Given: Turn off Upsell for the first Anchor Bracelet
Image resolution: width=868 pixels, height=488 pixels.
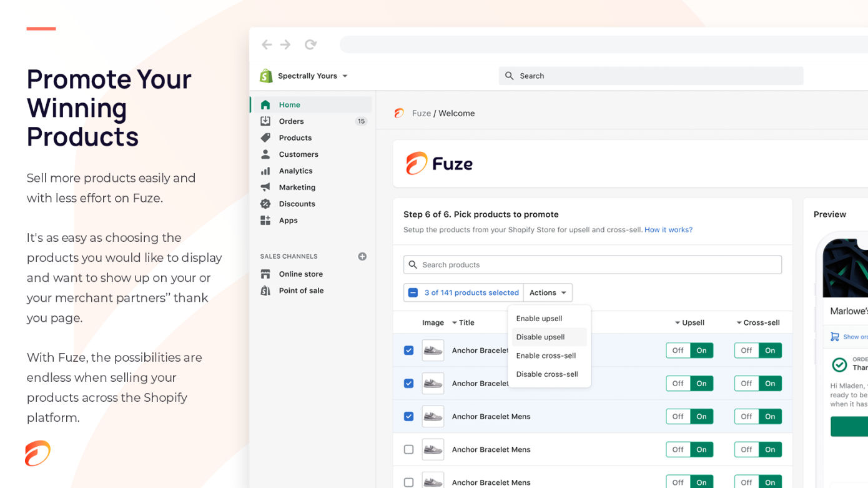Looking at the screenshot, I should (677, 350).
